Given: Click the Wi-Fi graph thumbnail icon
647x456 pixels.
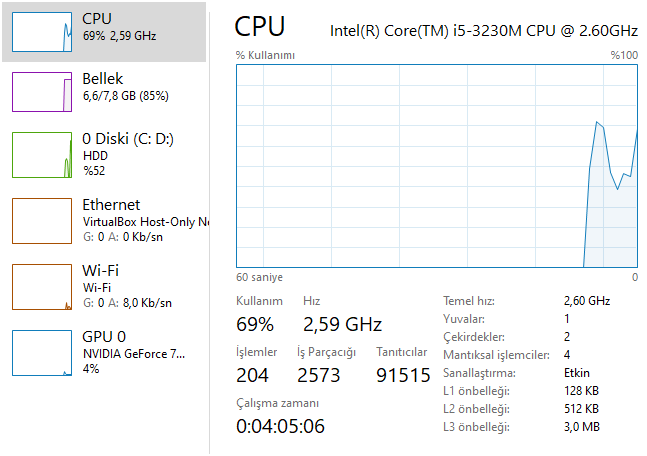Looking at the screenshot, I should click(x=41, y=285).
